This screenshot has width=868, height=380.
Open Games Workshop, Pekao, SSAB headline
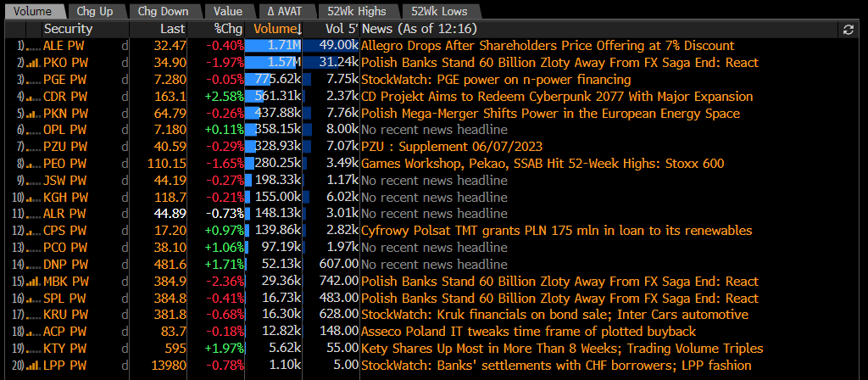[x=542, y=164]
